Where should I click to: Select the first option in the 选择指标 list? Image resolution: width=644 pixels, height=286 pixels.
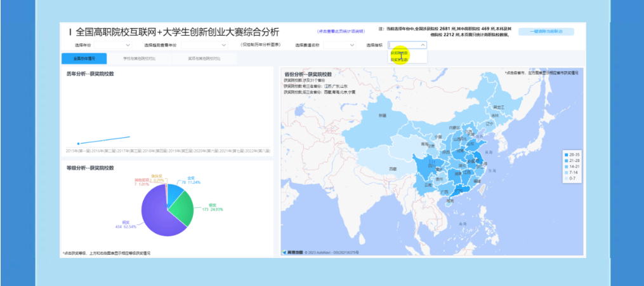[x=400, y=53]
